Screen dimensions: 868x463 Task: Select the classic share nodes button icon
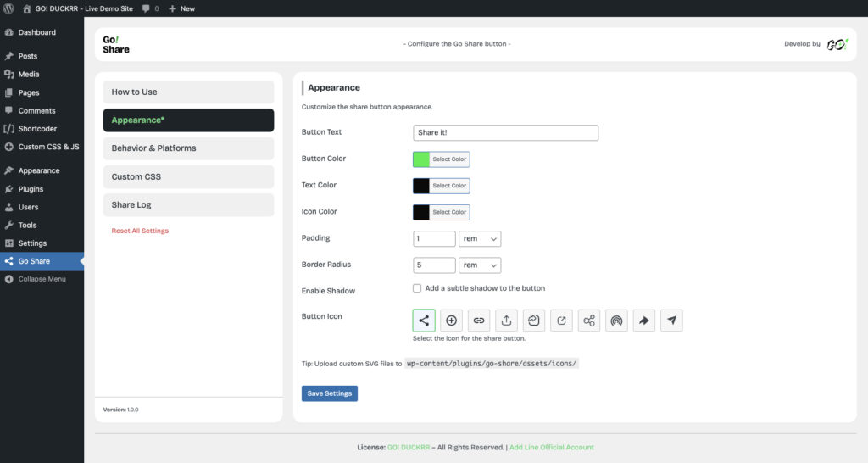click(x=424, y=321)
